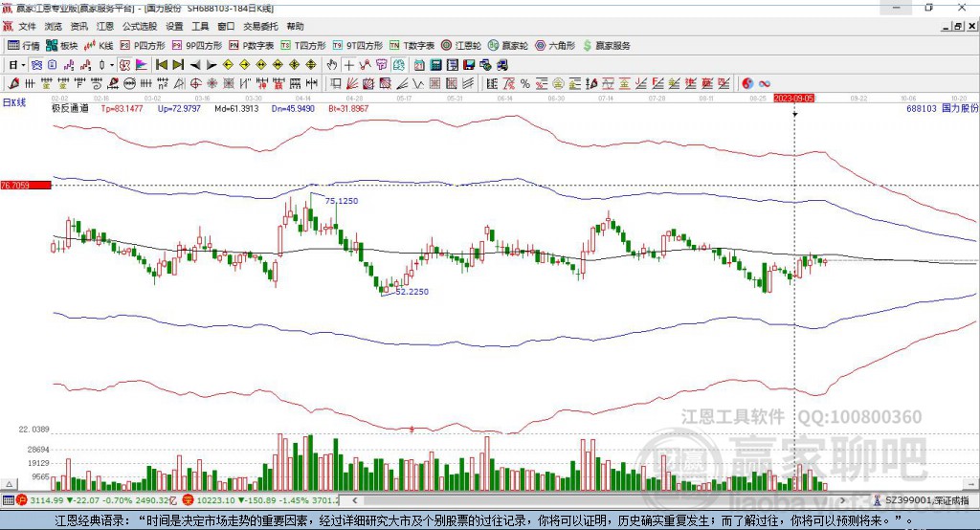Image resolution: width=980 pixels, height=530 pixels.
Task: Open the 浏览 menu
Action: click(x=54, y=26)
